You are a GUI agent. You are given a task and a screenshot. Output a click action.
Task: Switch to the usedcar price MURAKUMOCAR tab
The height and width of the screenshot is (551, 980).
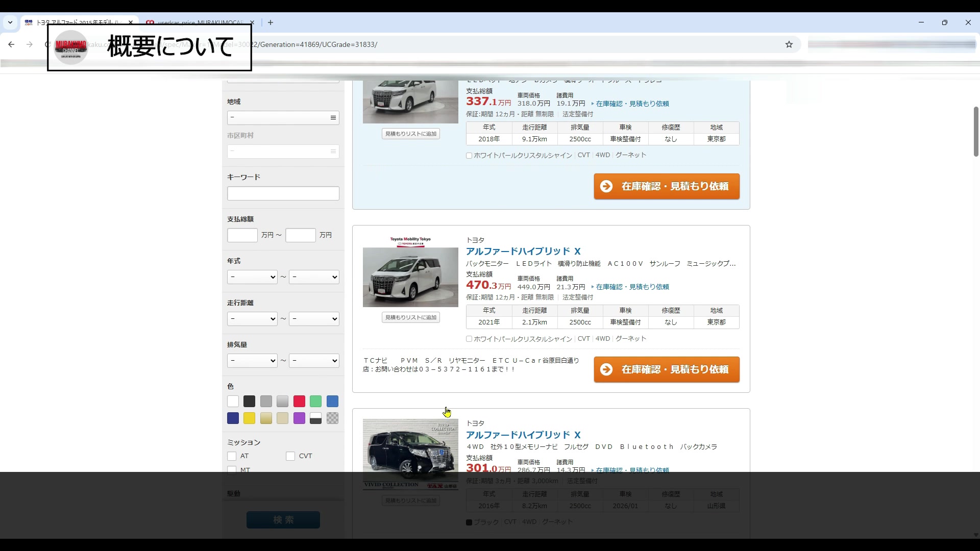point(199,22)
